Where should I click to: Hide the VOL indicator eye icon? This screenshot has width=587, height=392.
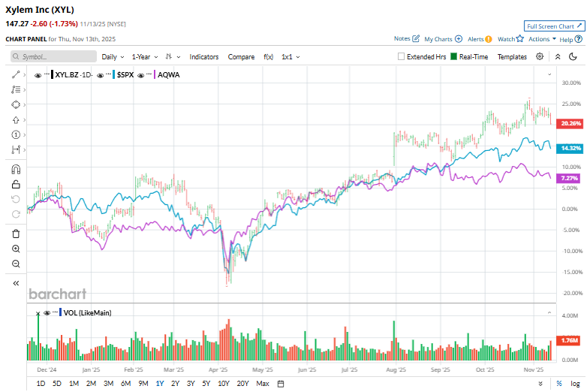pyautogui.click(x=47, y=313)
